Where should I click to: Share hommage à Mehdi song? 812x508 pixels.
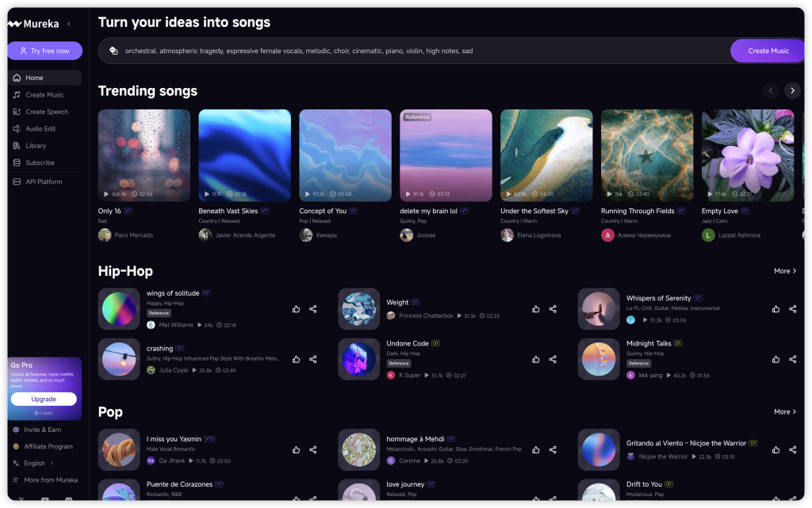tap(553, 449)
